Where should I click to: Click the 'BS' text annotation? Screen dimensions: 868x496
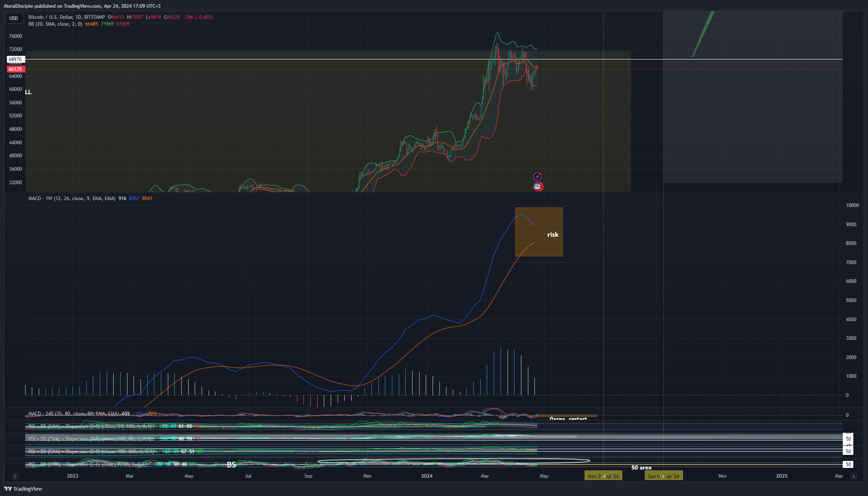coord(231,465)
